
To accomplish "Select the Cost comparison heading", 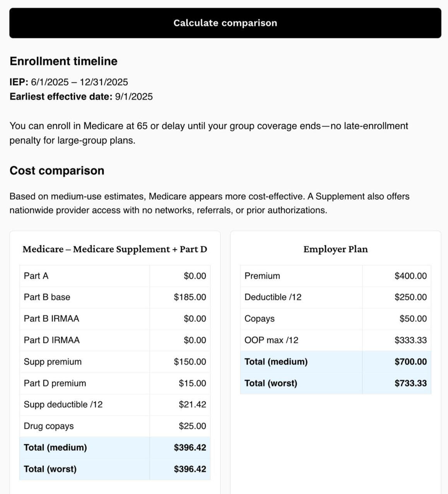I will 57,170.
